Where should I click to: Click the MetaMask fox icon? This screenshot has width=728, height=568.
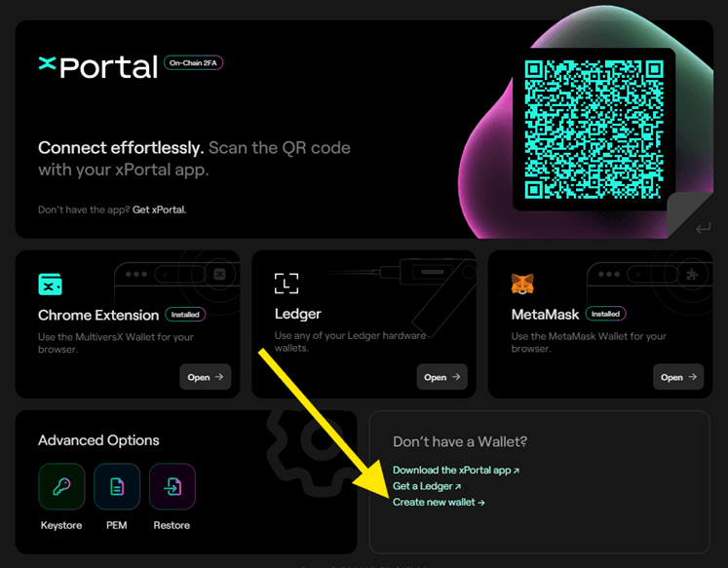pyautogui.click(x=522, y=284)
